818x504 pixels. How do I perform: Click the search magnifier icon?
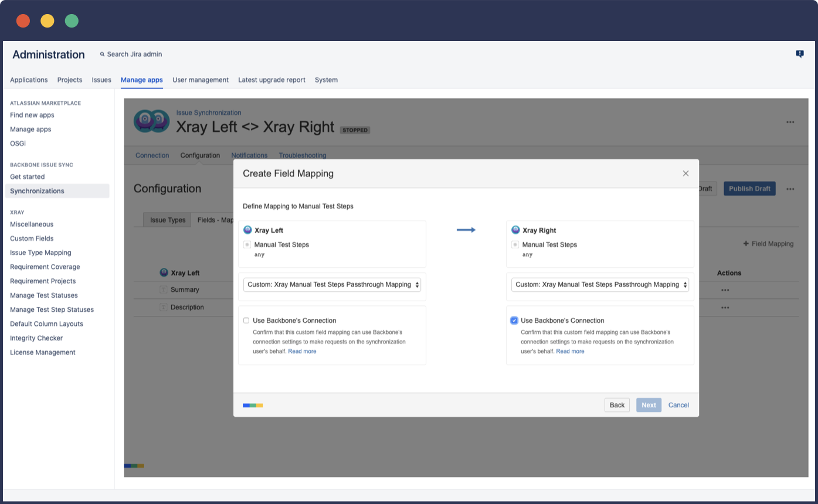[x=103, y=54]
